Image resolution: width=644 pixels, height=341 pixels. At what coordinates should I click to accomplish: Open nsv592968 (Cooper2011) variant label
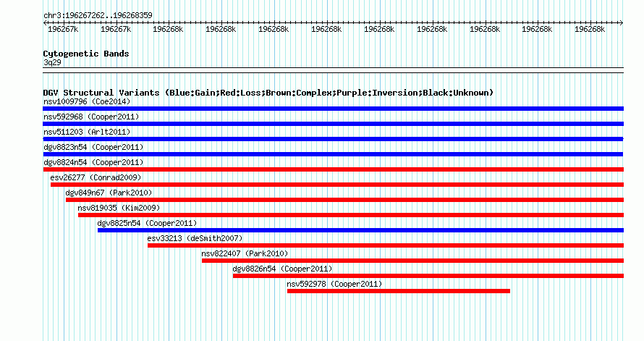click(x=91, y=117)
